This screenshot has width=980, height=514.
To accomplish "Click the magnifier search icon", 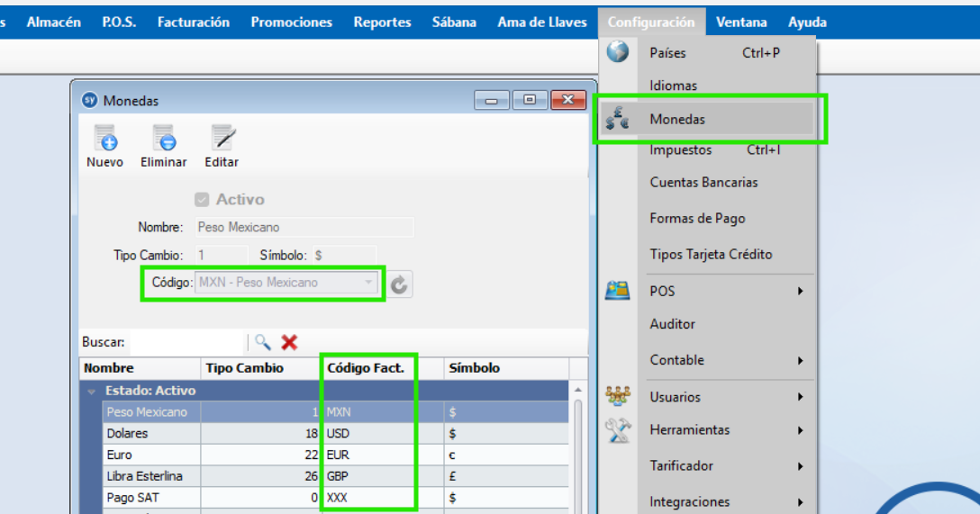I will click(x=262, y=342).
